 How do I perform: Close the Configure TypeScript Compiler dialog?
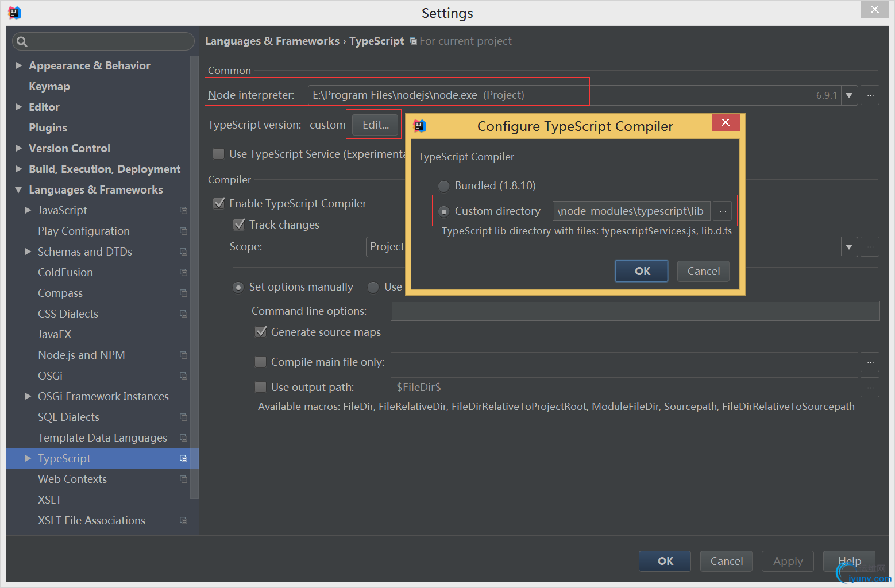click(726, 122)
